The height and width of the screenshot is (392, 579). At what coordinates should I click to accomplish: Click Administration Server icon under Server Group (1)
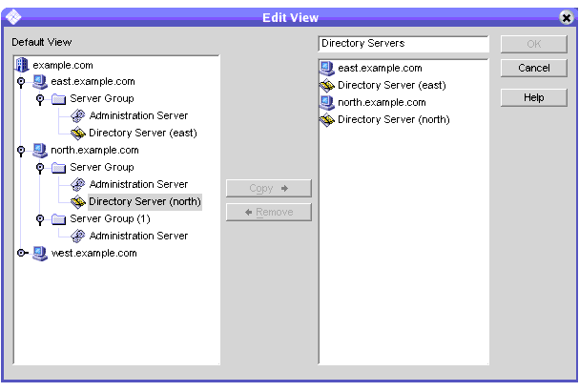pyautogui.click(x=78, y=236)
